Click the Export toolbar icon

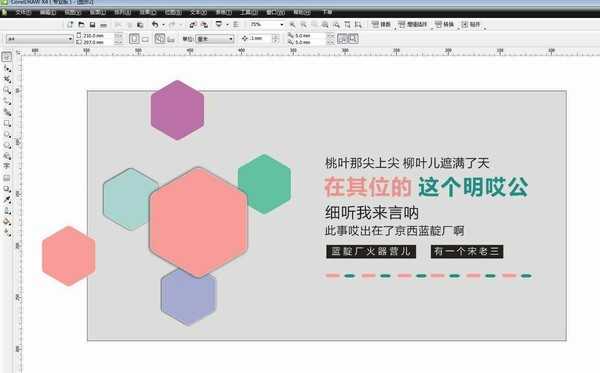[204, 24]
